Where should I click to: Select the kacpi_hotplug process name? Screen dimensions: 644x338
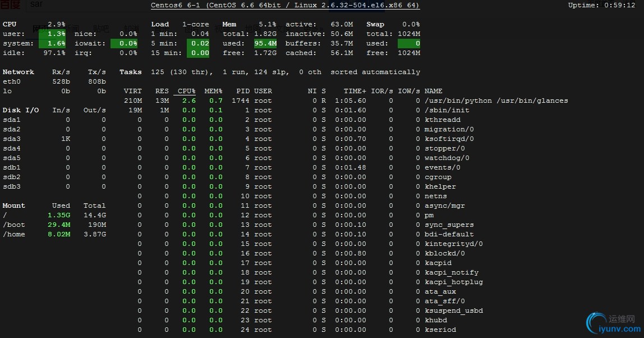tap(453, 282)
